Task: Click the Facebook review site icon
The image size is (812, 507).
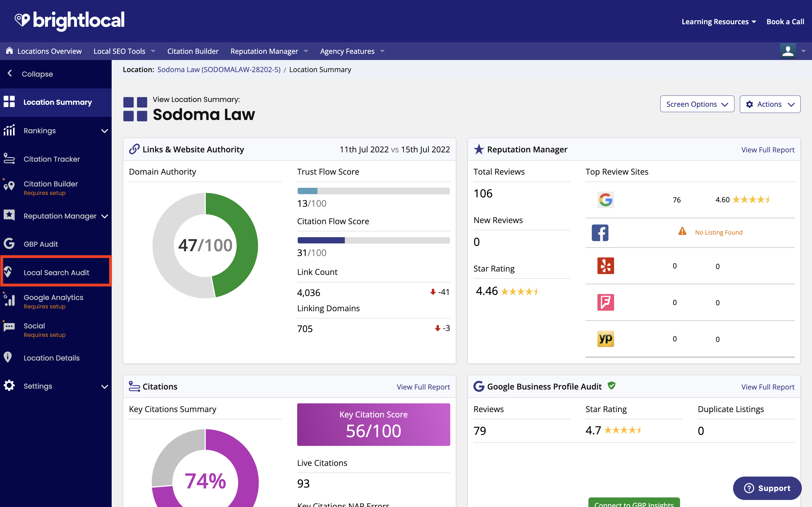Action: click(x=600, y=233)
